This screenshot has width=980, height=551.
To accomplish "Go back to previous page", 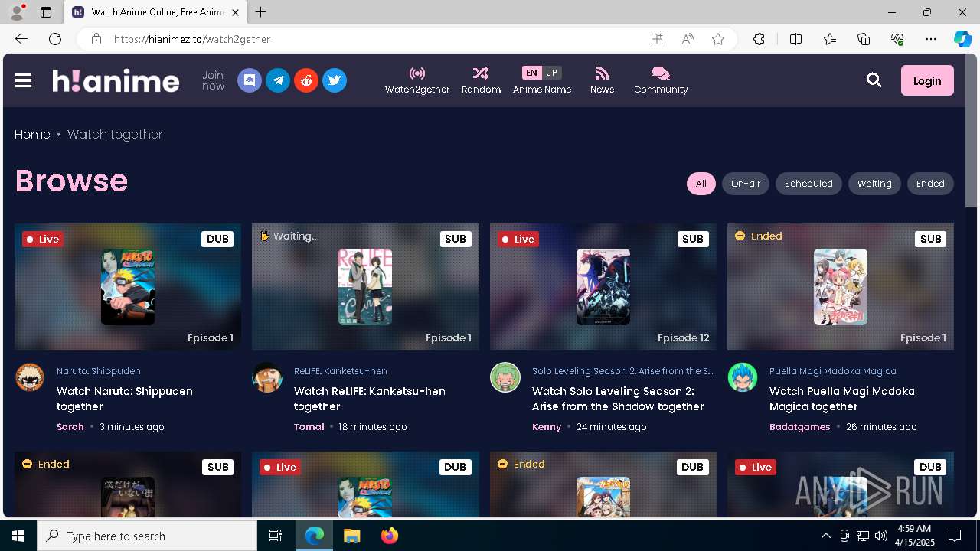I will 21,39.
